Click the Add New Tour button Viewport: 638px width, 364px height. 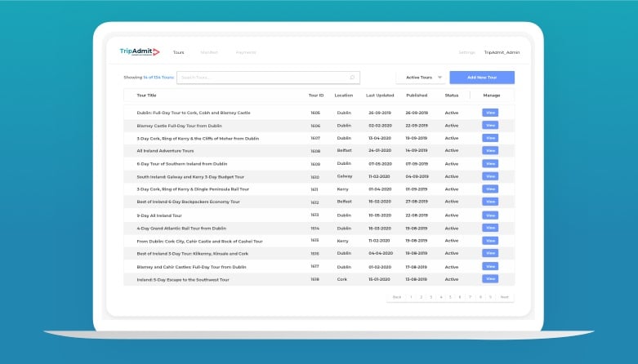(x=482, y=78)
